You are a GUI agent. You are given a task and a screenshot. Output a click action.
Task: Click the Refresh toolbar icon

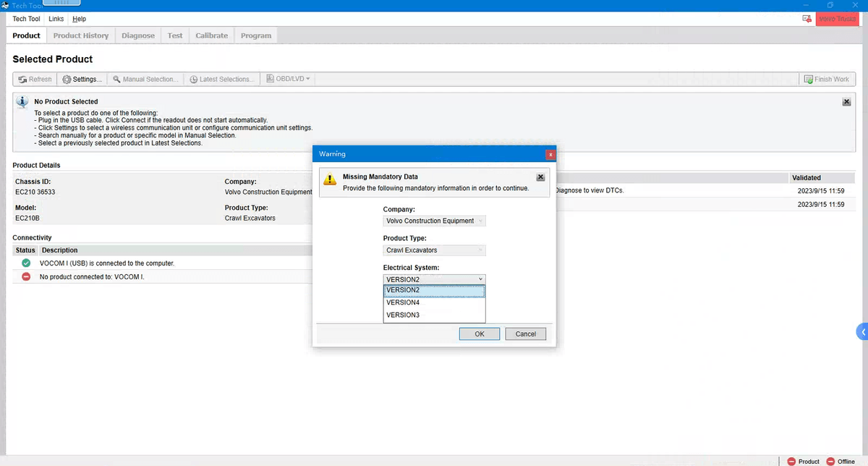click(x=22, y=80)
